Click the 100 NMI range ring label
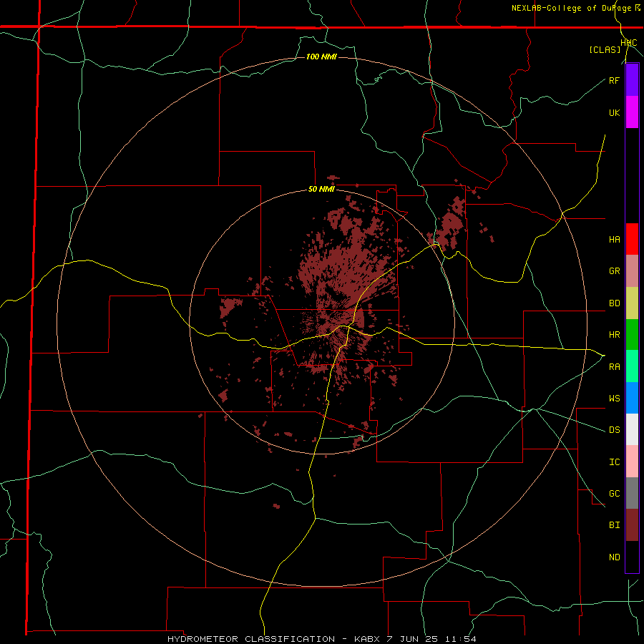Screen dimensions: 644x644 [x=321, y=57]
